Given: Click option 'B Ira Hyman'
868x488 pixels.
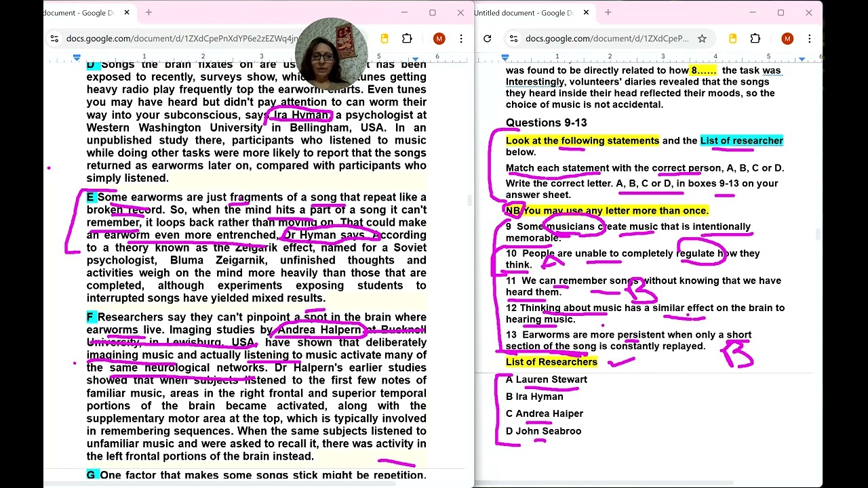Looking at the screenshot, I should [x=534, y=396].
